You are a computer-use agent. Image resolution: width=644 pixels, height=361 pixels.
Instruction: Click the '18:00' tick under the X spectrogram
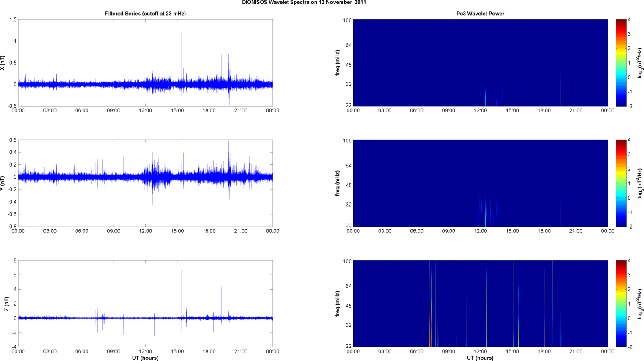point(544,111)
